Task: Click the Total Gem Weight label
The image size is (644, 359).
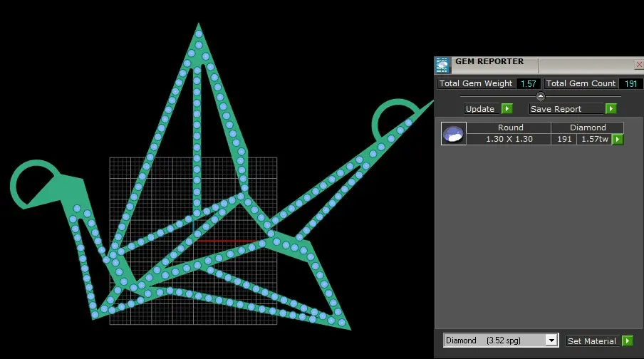Action: (476, 83)
